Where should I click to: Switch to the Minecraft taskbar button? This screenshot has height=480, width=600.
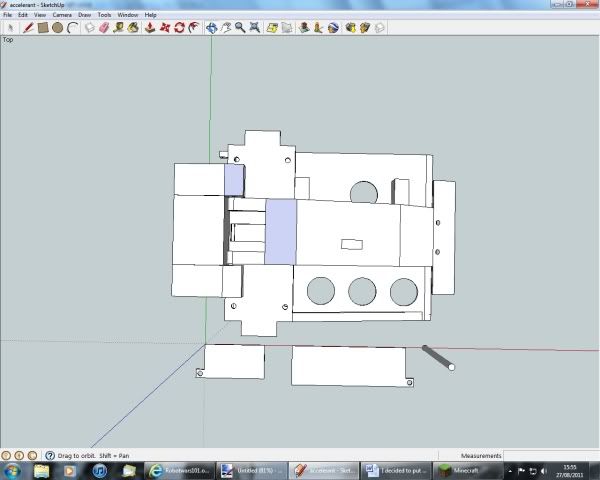pyautogui.click(x=468, y=471)
